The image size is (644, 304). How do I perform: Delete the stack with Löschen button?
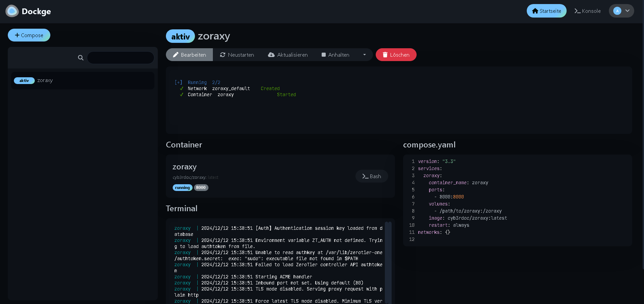pos(396,55)
